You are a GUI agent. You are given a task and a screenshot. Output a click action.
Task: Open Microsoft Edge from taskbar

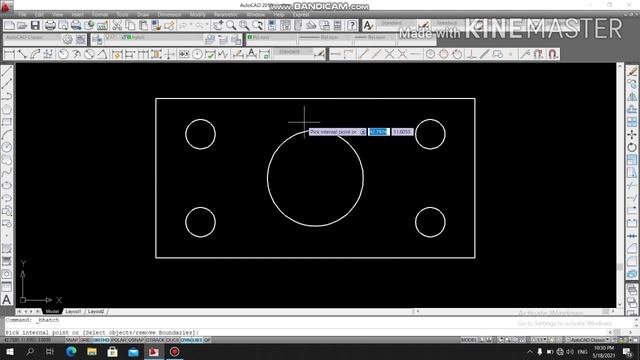pos(71,351)
